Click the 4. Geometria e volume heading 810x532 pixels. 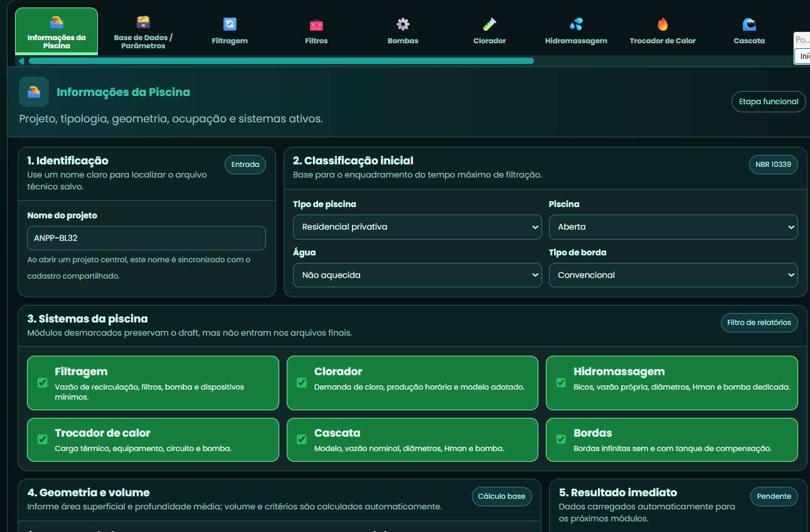88,492
